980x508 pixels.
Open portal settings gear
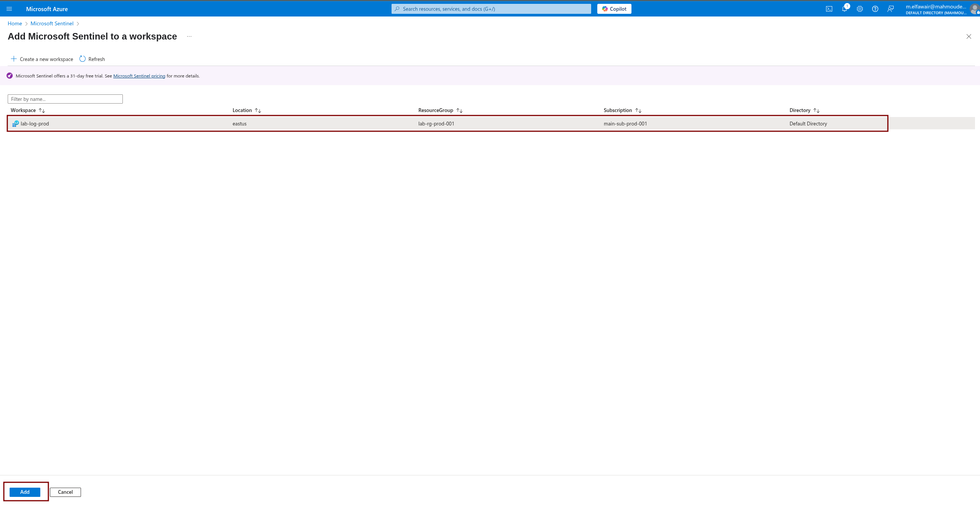pyautogui.click(x=860, y=9)
